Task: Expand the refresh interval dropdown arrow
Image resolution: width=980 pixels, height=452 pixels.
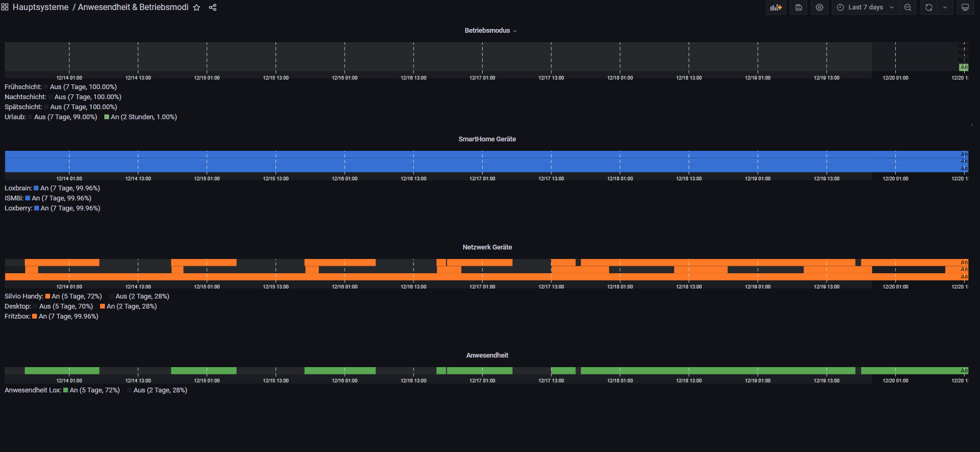Action: click(x=945, y=7)
